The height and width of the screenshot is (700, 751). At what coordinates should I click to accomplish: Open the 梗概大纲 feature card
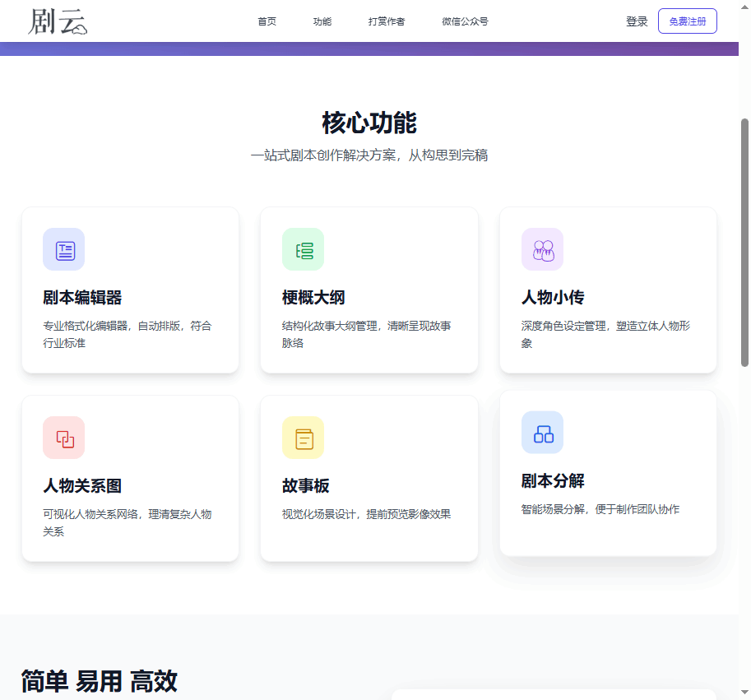(369, 290)
